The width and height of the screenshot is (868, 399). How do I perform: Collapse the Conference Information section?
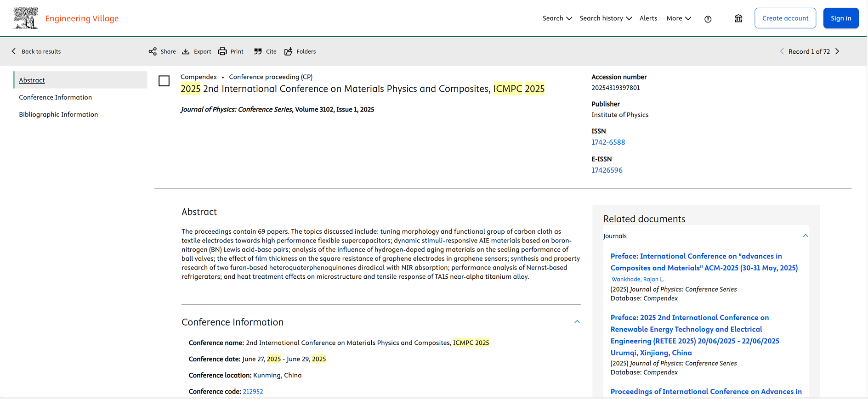tap(577, 322)
